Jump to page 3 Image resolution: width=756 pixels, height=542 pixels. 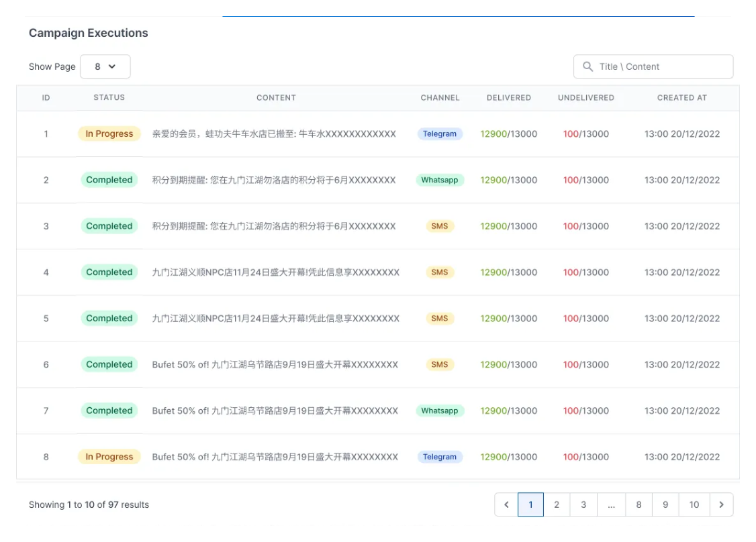[x=583, y=504]
